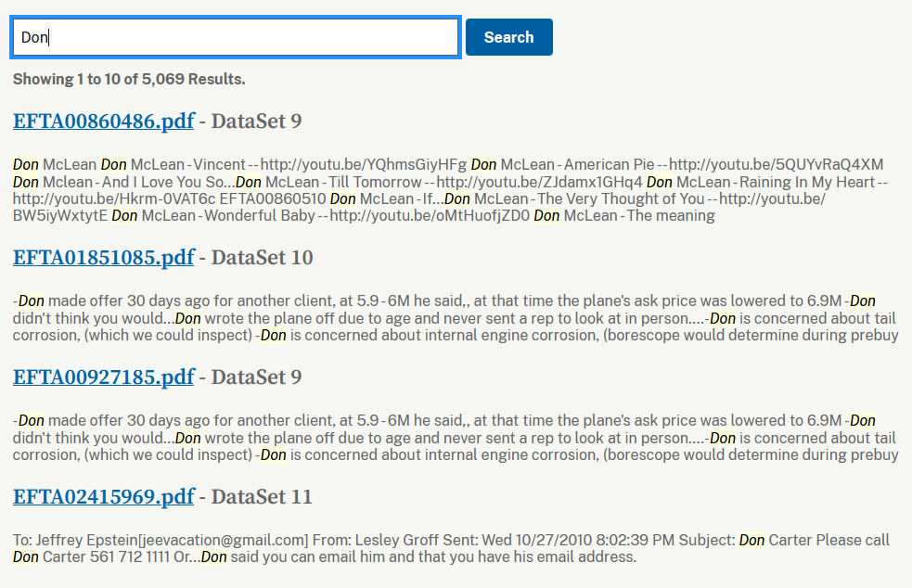Viewport: 912px width, 588px height.
Task: Click 'DataSet 10' label beside EFTA01851085.pdf
Action: click(262, 258)
